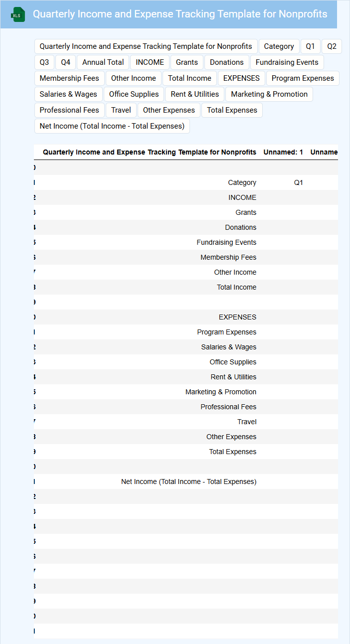Click the Marketing & Promotion tag

(x=269, y=94)
